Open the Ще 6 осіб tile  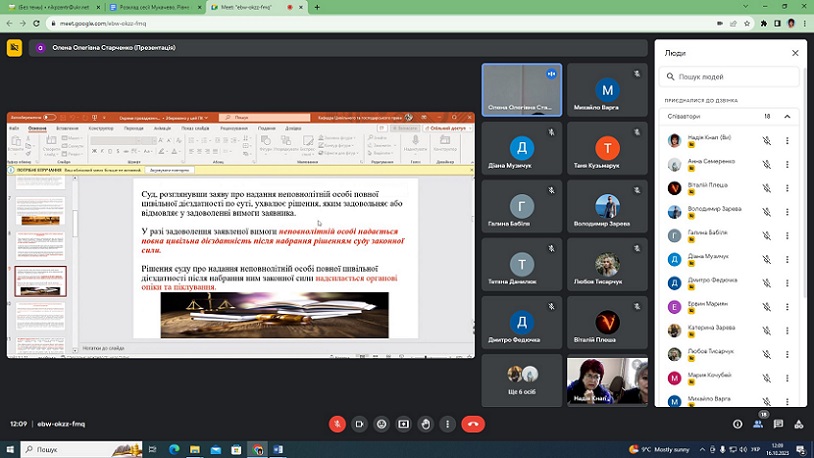pyautogui.click(x=522, y=381)
